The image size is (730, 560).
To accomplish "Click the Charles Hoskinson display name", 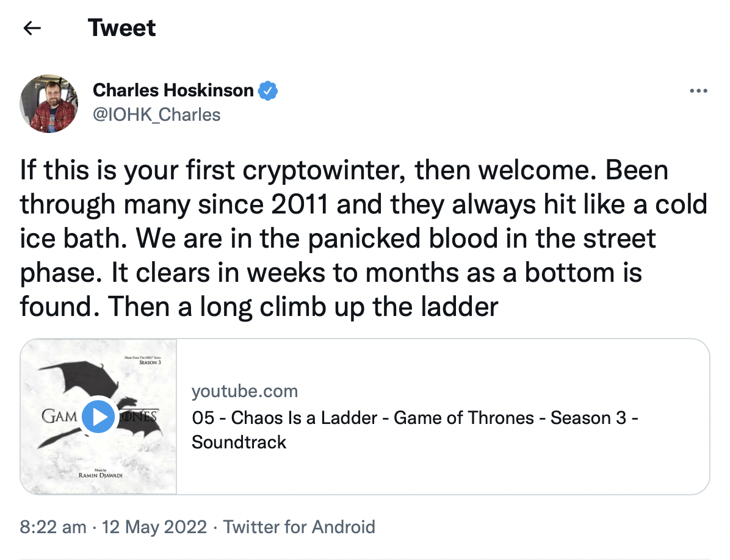I will tap(173, 90).
